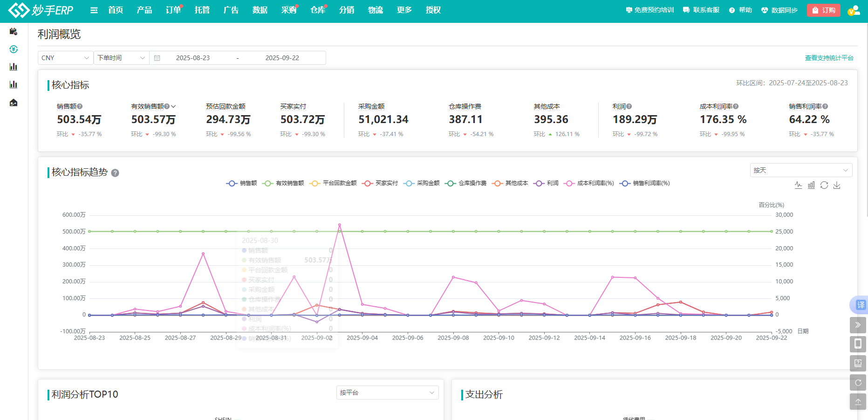
Task: Expand the 下单时间 time type dropdown
Action: [x=121, y=58]
